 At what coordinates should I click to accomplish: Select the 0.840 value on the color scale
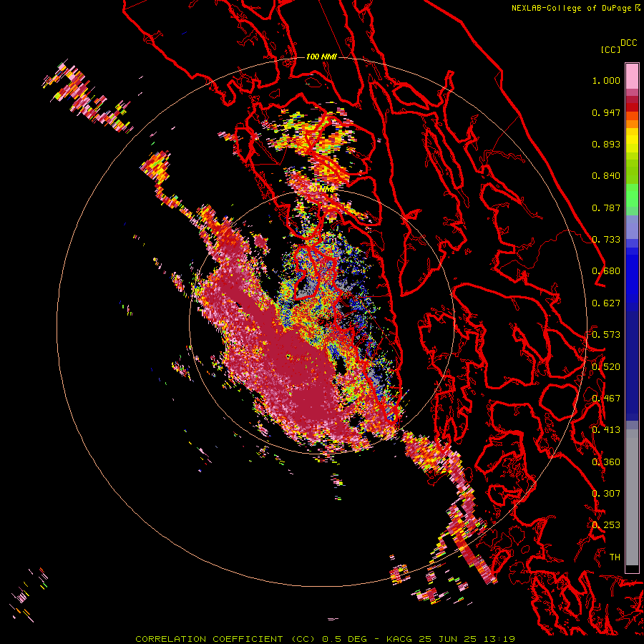(606, 176)
